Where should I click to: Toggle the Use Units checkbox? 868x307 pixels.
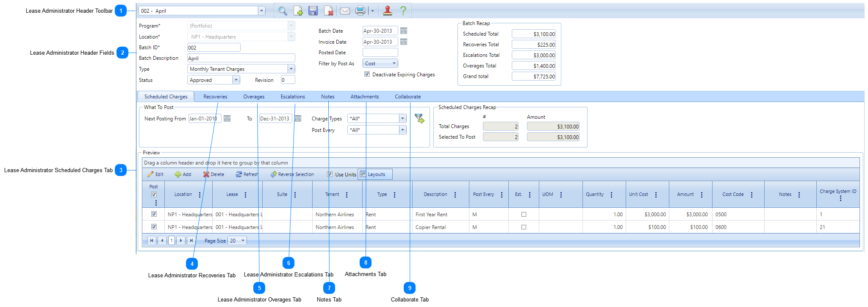click(x=330, y=174)
